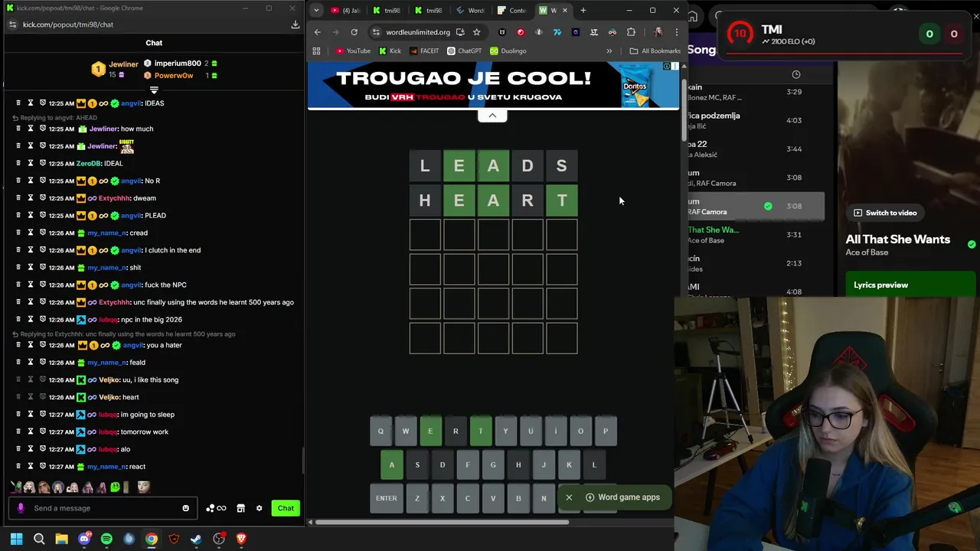Switch to the (4) YouTube tab

point(346,11)
